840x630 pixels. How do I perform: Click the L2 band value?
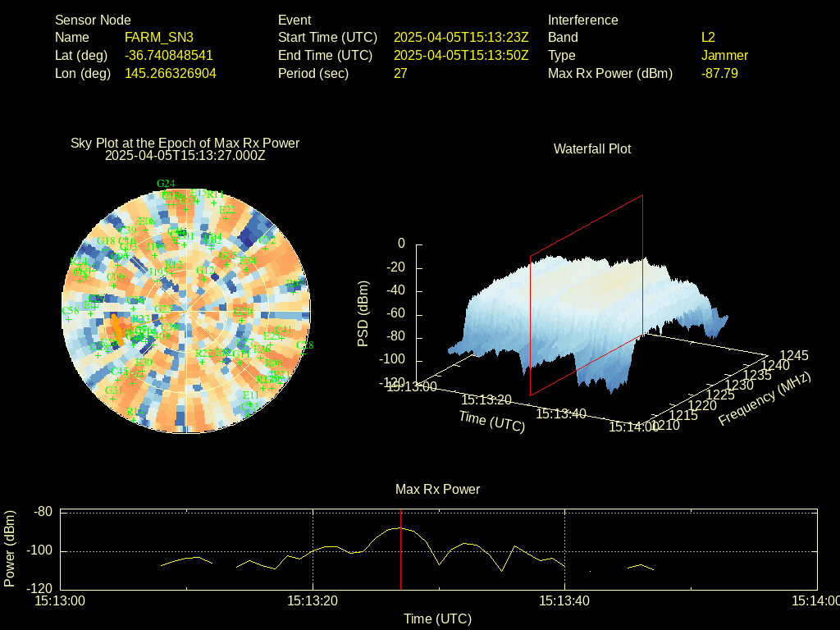click(x=708, y=38)
